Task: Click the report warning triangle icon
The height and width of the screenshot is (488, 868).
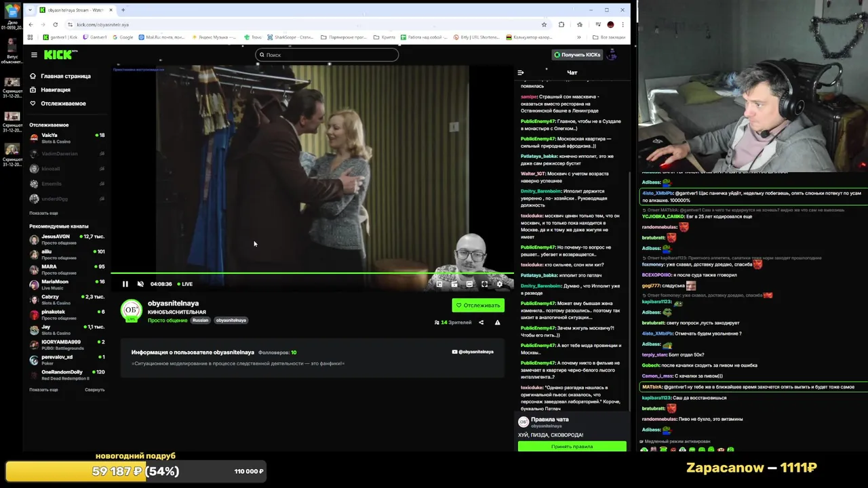Action: (x=497, y=323)
